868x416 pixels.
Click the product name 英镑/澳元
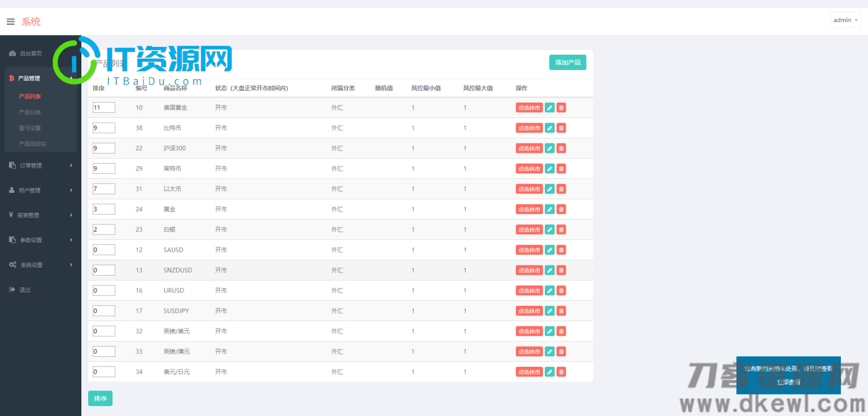tap(176, 352)
